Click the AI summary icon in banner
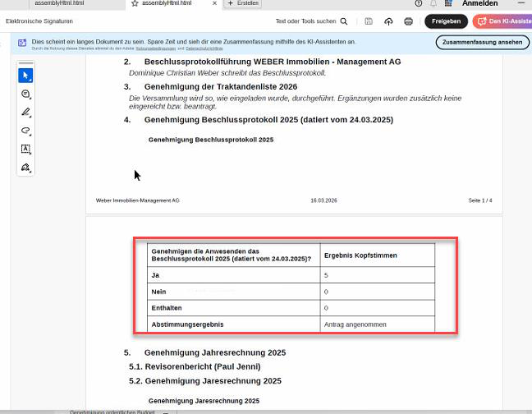The image size is (532, 414). click(22, 43)
